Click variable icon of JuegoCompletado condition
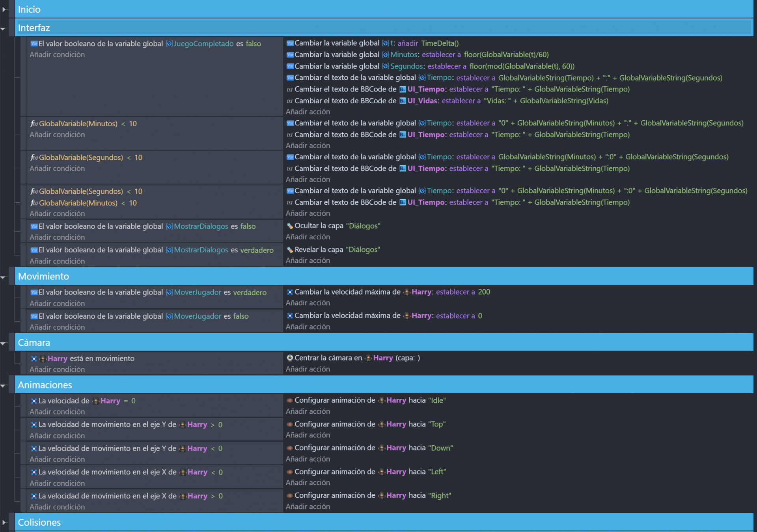Image resolution: width=757 pixels, height=532 pixels. [x=34, y=44]
